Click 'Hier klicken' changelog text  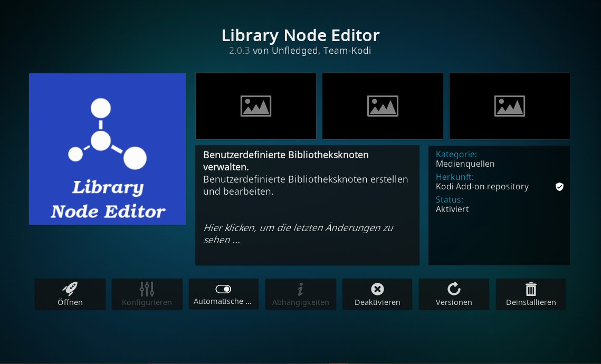(x=298, y=234)
